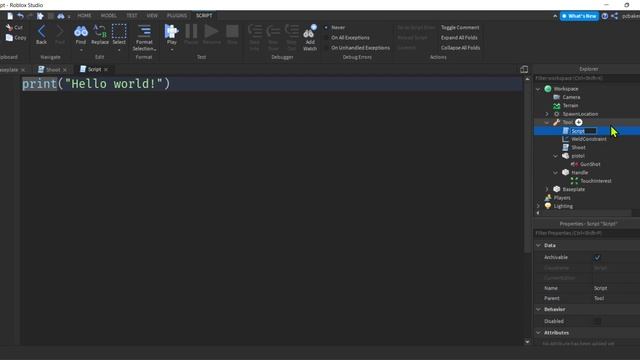Collapse the Attributes properties section
Screen dimensions: 640x360
pos(538,333)
